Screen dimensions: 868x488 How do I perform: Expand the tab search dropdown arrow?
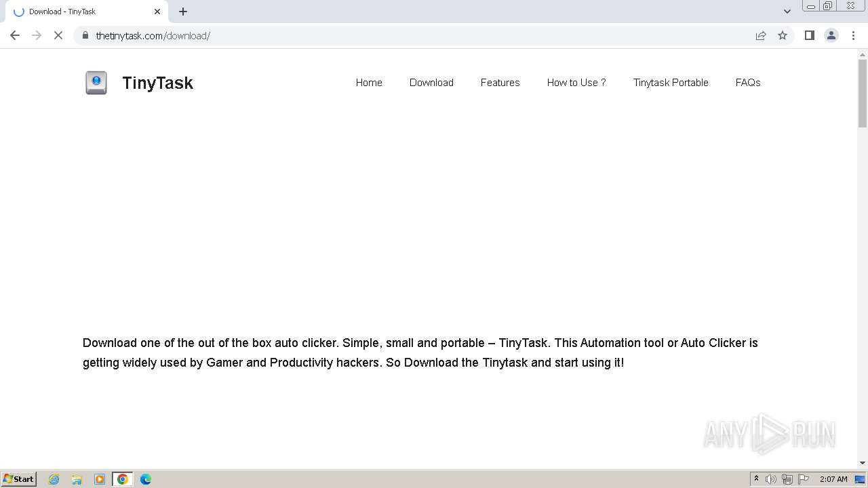point(787,12)
